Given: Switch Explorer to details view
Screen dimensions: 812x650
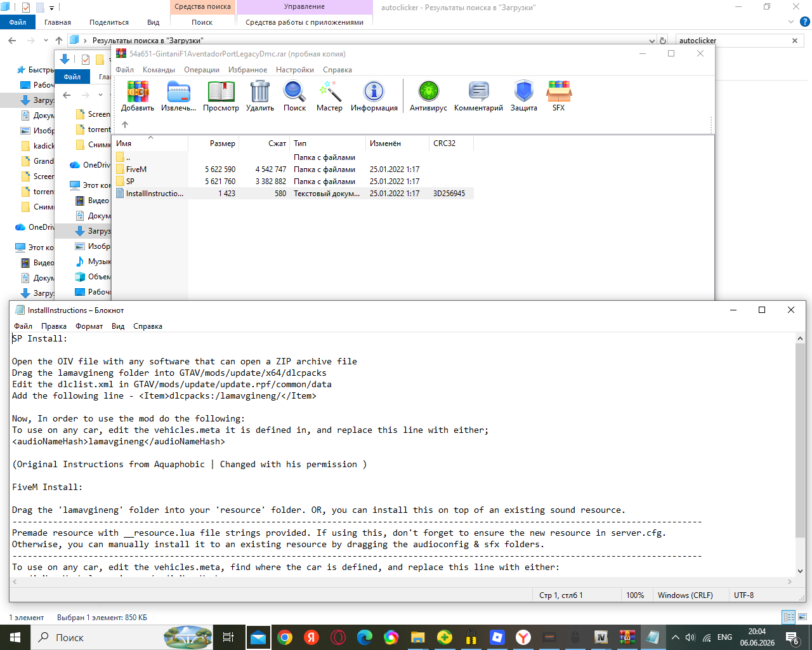Looking at the screenshot, I should click(789, 617).
